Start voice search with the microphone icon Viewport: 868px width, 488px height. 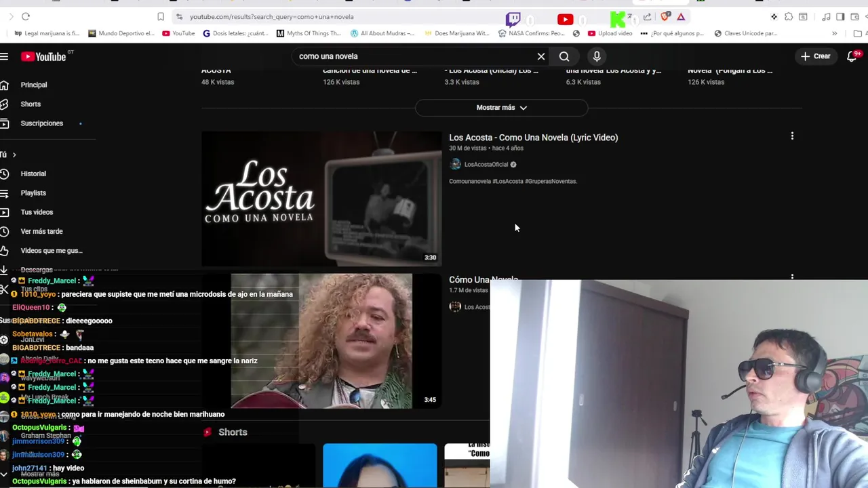pyautogui.click(x=597, y=56)
